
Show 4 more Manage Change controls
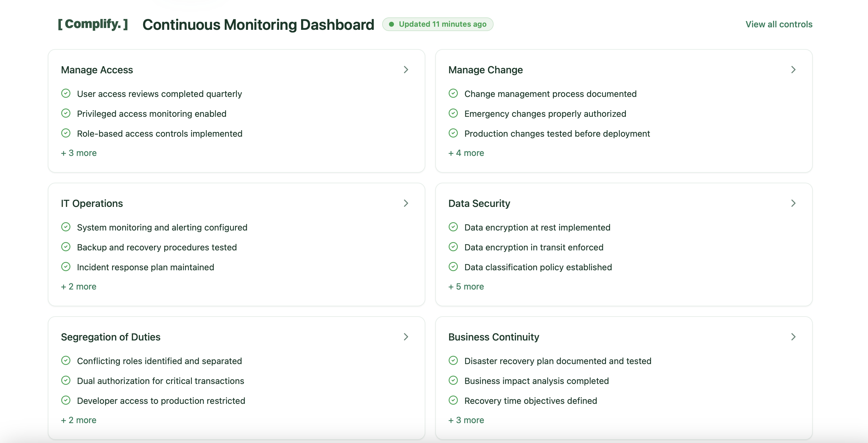(x=466, y=153)
